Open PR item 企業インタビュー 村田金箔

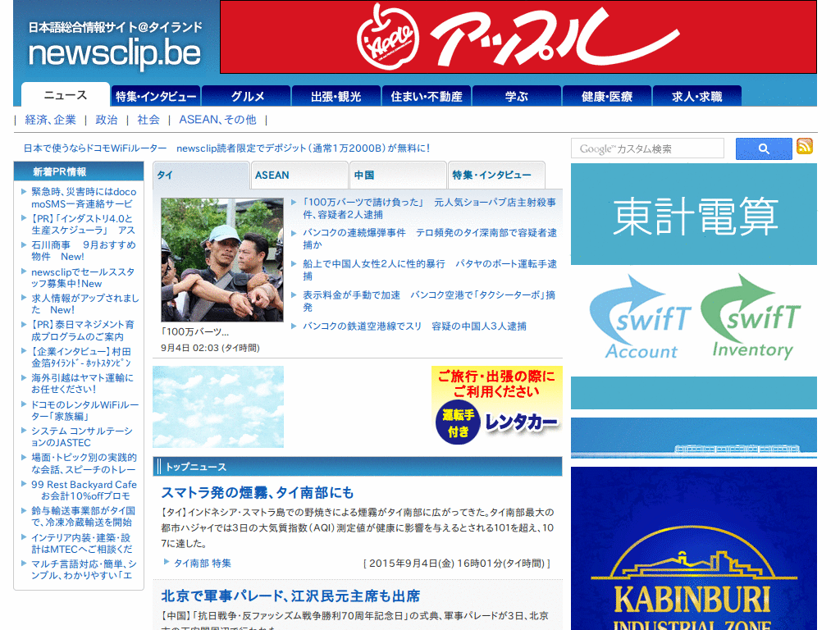point(81,357)
